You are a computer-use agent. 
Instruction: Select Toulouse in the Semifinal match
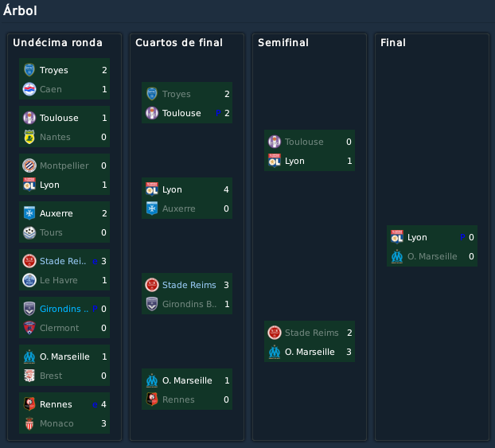point(304,142)
